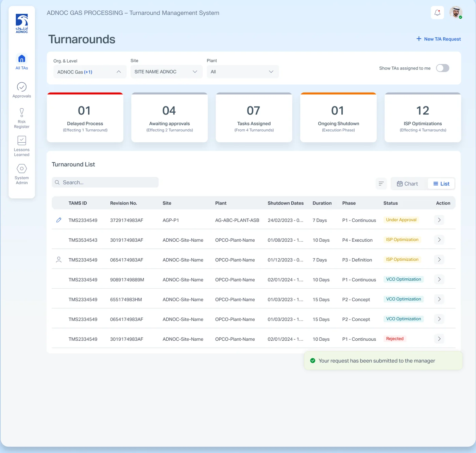Toggle Show TAs assigned to me switch
Image resolution: width=476 pixels, height=453 pixels.
point(442,68)
